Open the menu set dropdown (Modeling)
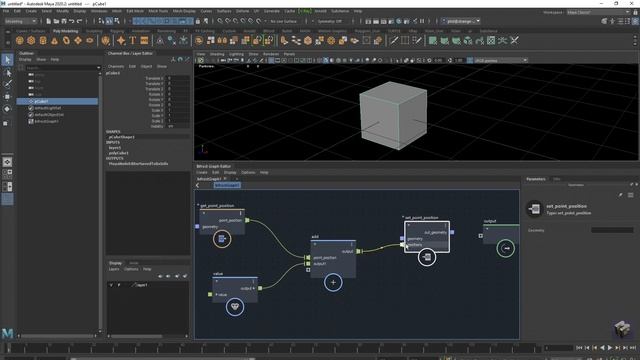Image resolution: width=640 pixels, height=360 pixels. [x=20, y=21]
